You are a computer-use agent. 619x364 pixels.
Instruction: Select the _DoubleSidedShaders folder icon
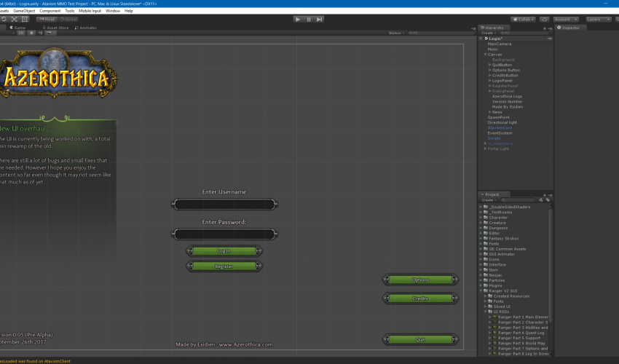[486, 207]
